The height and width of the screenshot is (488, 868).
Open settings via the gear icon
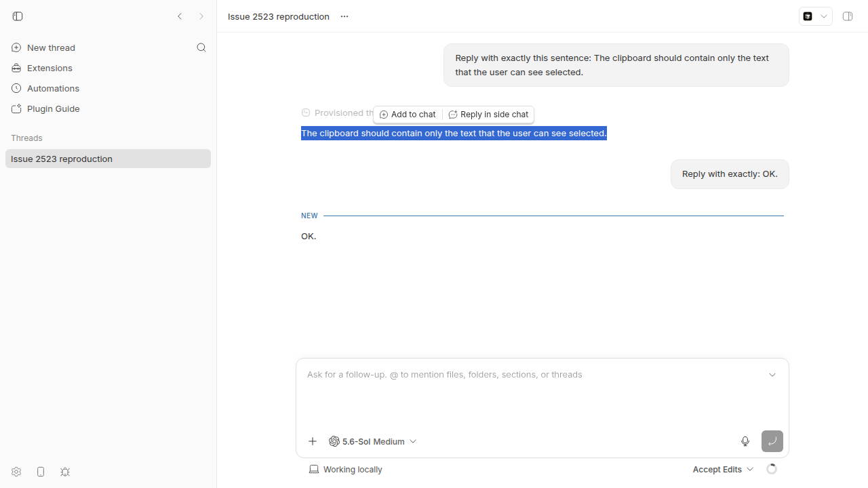[16, 472]
